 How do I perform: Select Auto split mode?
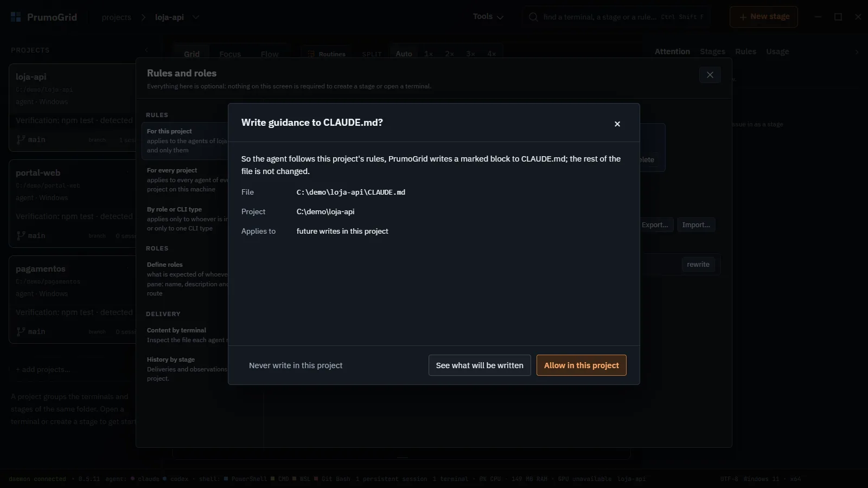click(x=404, y=54)
